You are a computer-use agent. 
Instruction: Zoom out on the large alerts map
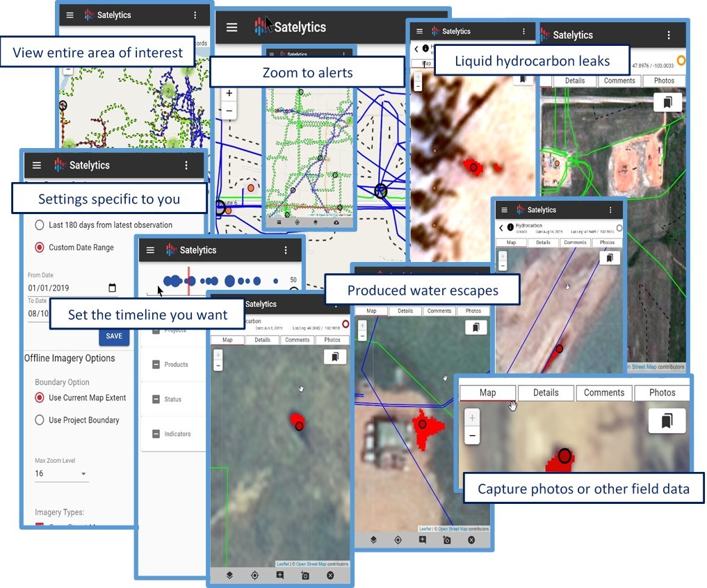click(229, 111)
